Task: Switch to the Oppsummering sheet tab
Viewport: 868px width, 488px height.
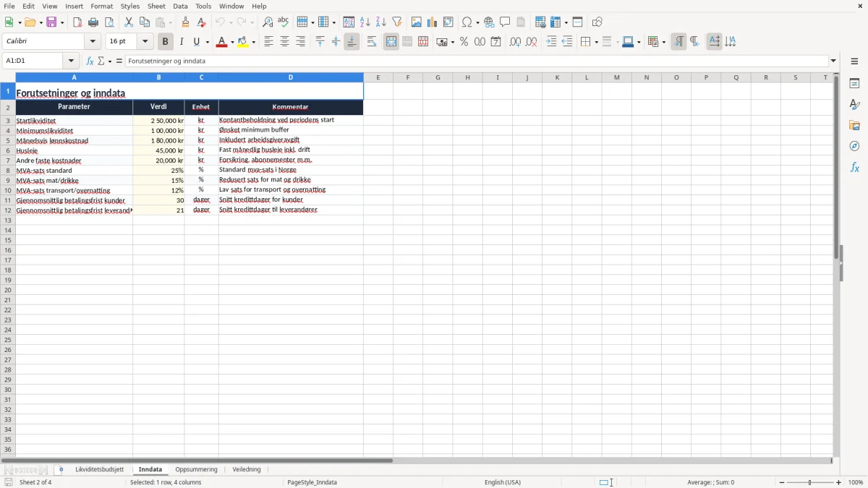Action: [196, 470]
